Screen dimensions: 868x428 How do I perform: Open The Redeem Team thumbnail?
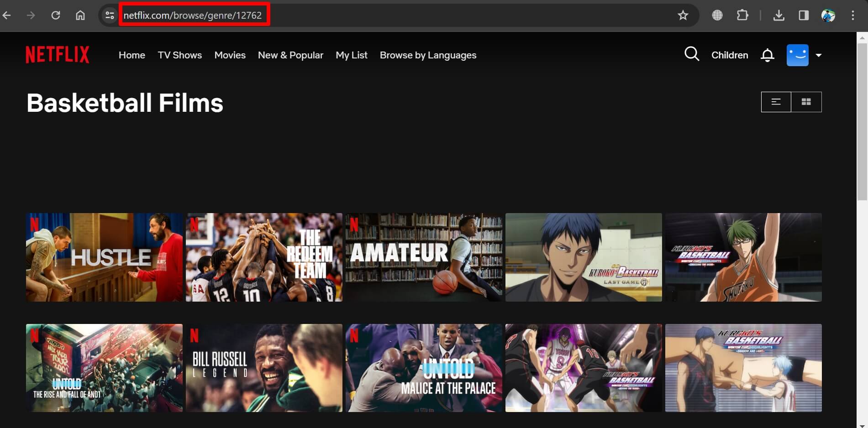[x=264, y=257]
